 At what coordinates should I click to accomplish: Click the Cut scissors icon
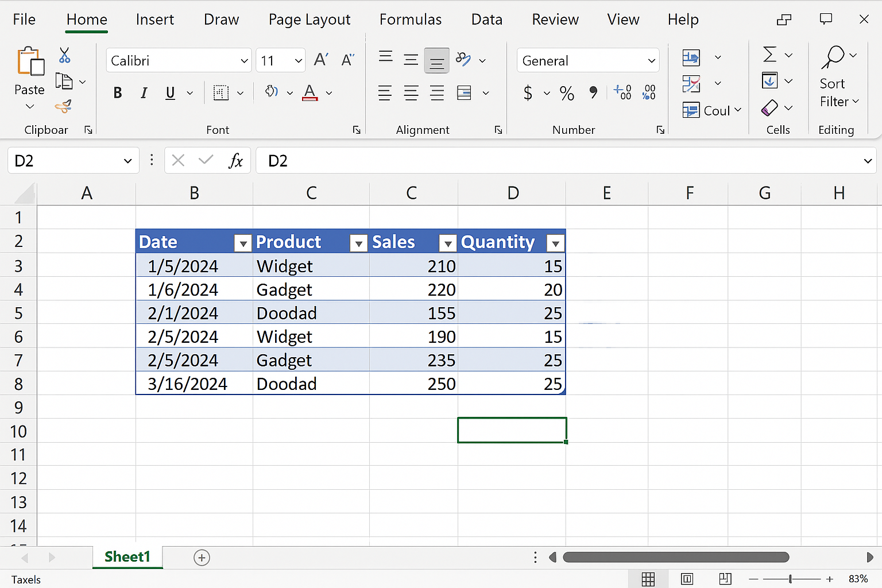tap(64, 55)
